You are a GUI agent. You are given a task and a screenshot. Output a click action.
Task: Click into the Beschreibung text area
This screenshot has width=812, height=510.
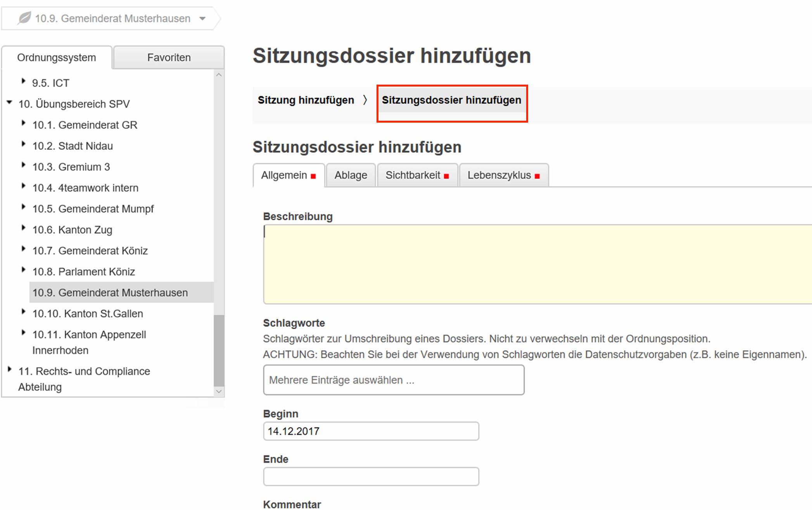[x=537, y=264]
